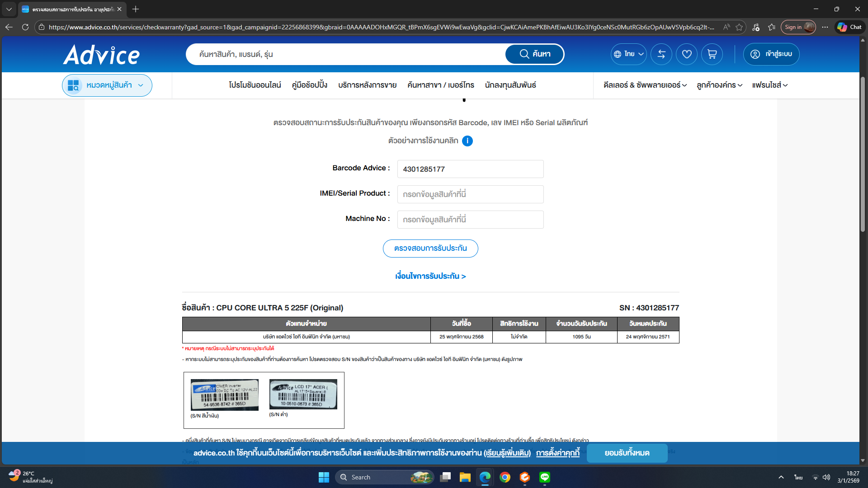Viewport: 868px width, 488px height.
Task: Refresh the page with reload icon
Action: (25, 27)
